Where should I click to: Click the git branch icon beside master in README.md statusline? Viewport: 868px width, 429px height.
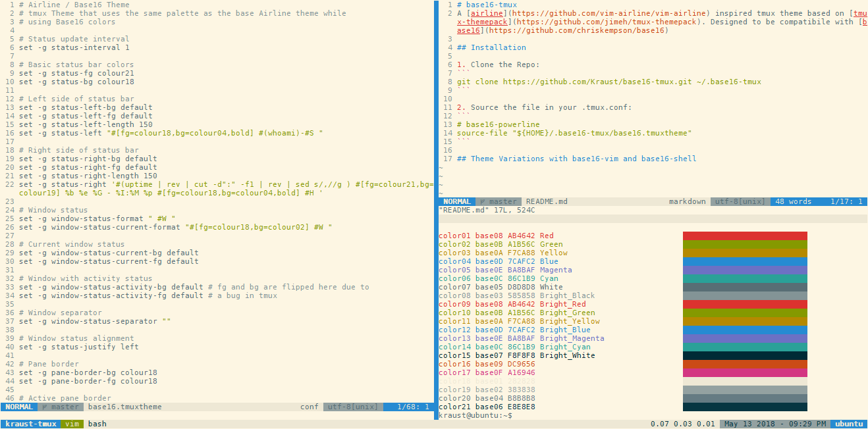482,201
